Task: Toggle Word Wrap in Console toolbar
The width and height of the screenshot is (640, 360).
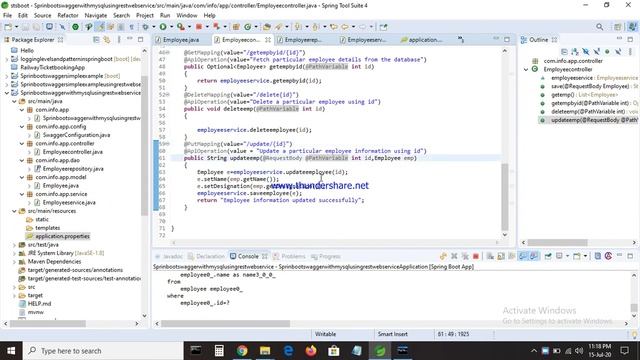Action: tap(512, 256)
